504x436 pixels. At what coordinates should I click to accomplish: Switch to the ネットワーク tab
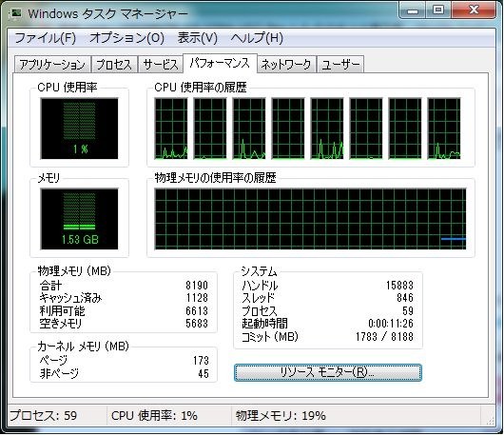286,65
